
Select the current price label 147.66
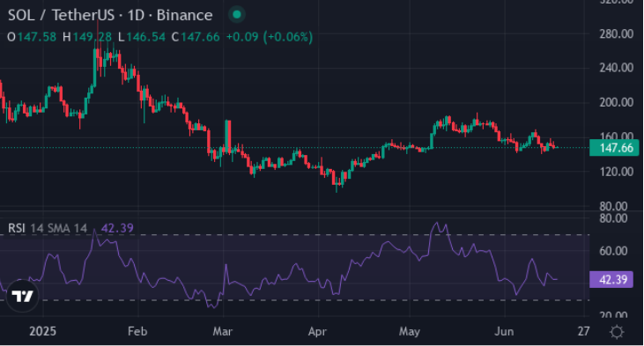pyautogui.click(x=614, y=148)
